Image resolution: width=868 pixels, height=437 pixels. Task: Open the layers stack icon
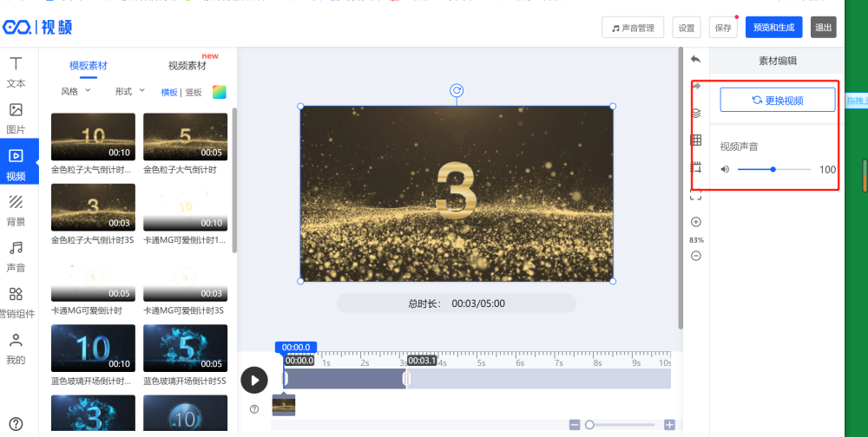coord(695,113)
